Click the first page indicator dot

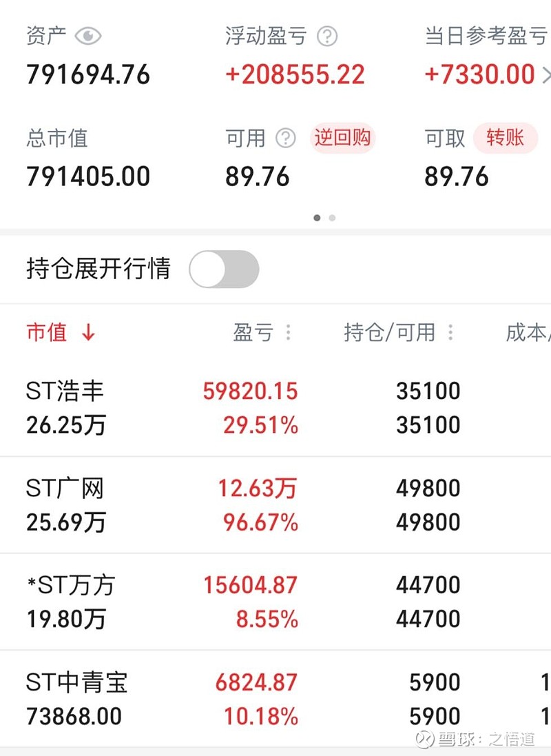[317, 218]
